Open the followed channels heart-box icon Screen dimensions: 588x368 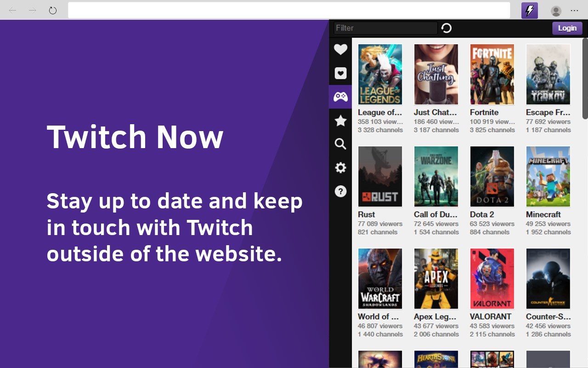pyautogui.click(x=340, y=73)
